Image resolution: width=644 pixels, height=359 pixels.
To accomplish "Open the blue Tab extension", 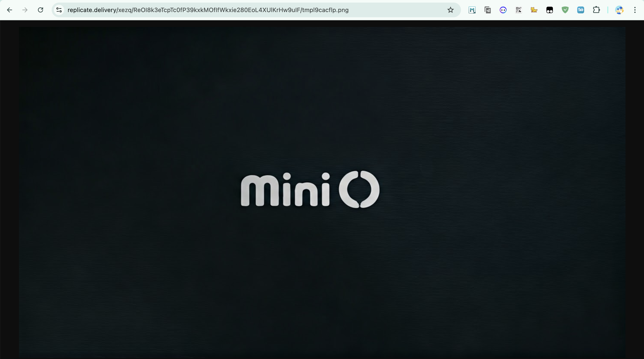I will tap(580, 10).
